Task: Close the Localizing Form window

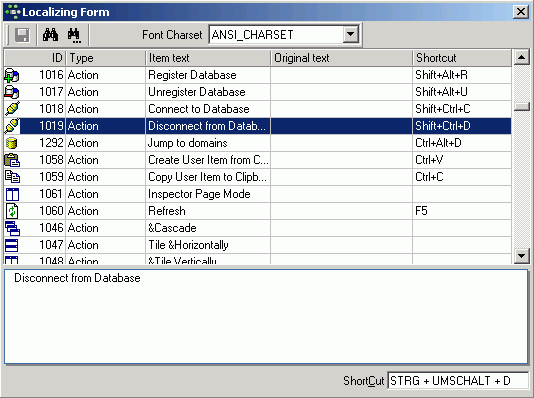Action: tap(521, 12)
